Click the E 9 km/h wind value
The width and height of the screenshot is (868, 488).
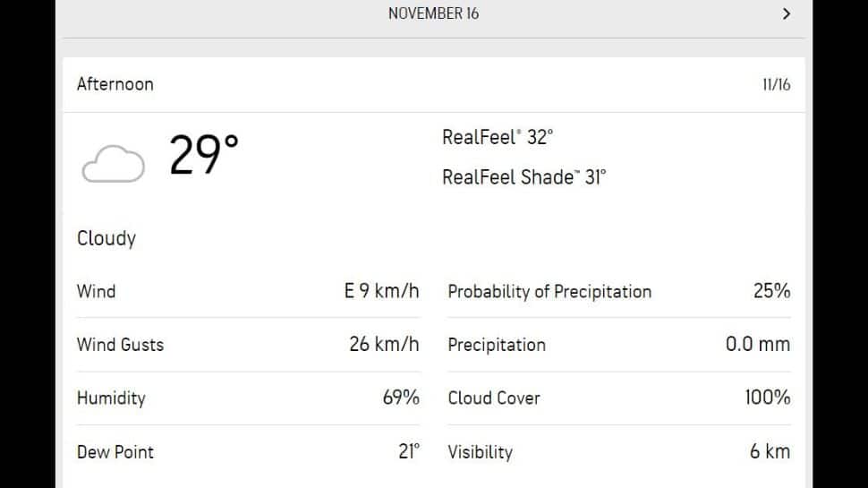click(x=381, y=291)
